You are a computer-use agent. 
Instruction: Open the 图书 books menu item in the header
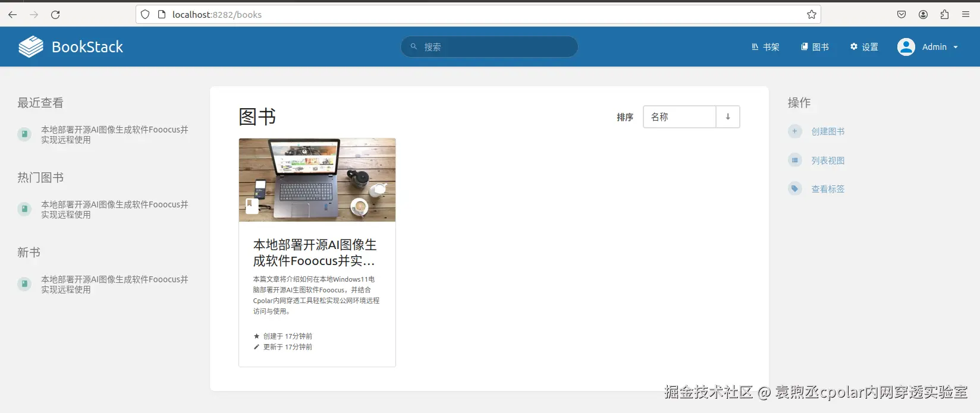pos(815,47)
